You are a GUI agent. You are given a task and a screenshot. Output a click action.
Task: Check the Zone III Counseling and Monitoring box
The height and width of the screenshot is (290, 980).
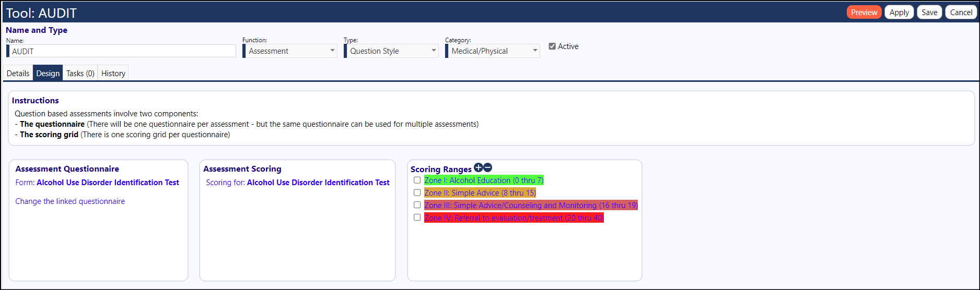pos(417,205)
